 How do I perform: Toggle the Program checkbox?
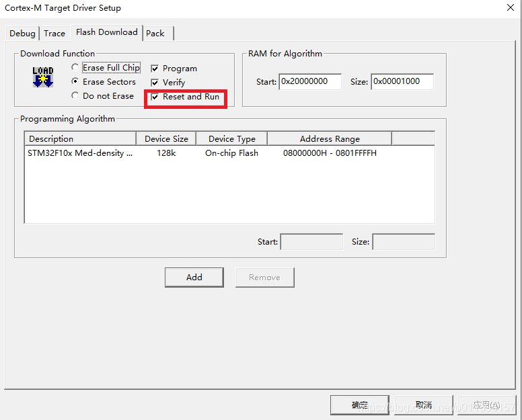(x=155, y=69)
